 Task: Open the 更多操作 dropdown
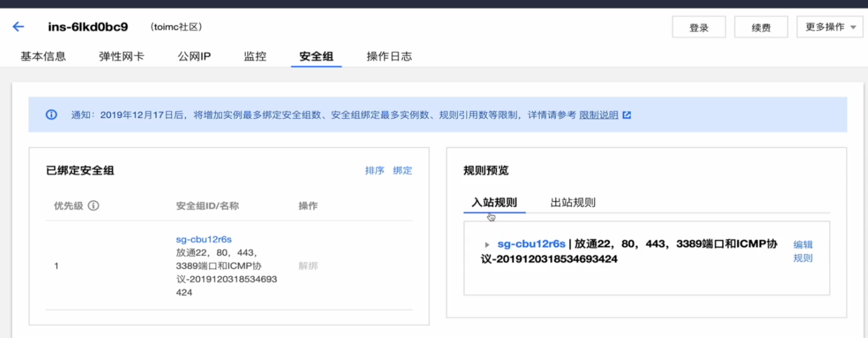tap(829, 27)
